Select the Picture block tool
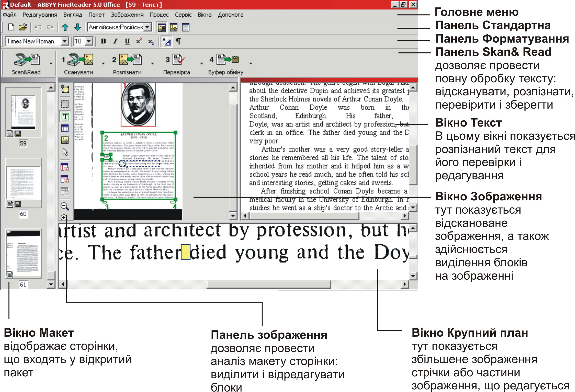Image resolution: width=575 pixels, height=392 pixels. click(65, 140)
